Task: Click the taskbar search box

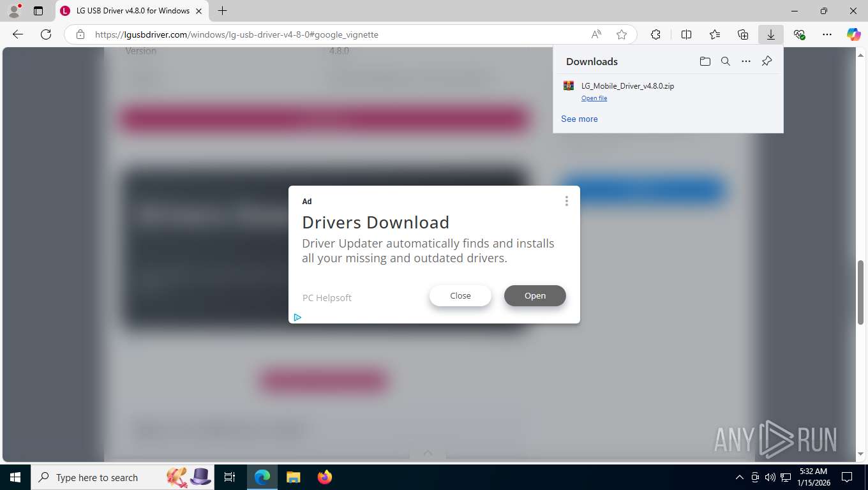Action: tap(123, 477)
